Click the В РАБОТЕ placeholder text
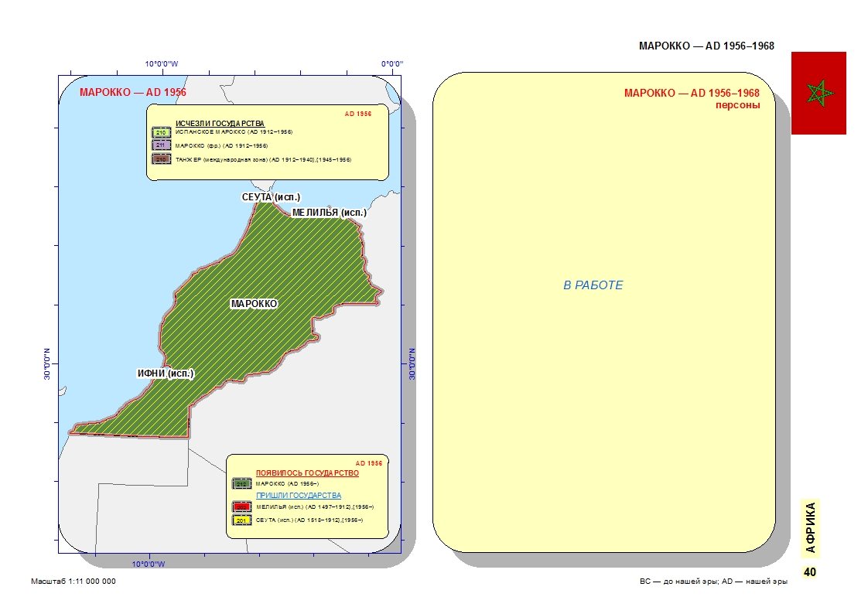The image size is (868, 614). pyautogui.click(x=593, y=285)
